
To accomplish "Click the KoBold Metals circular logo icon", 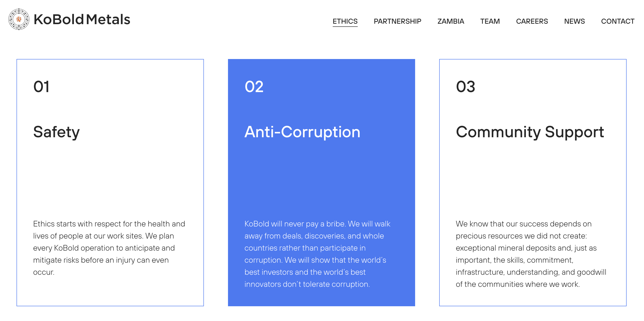I will tap(19, 19).
